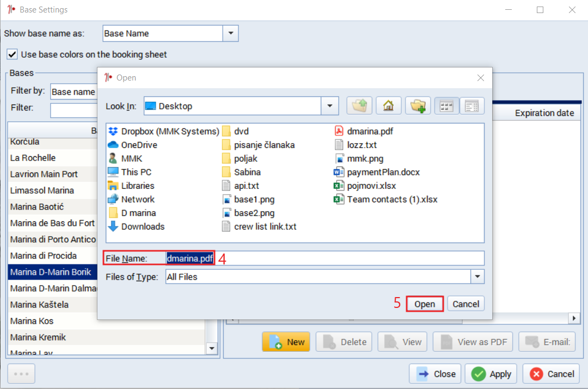The height and width of the screenshot is (389, 588).
Task: Click the Expiration date column header
Action: tap(536, 113)
